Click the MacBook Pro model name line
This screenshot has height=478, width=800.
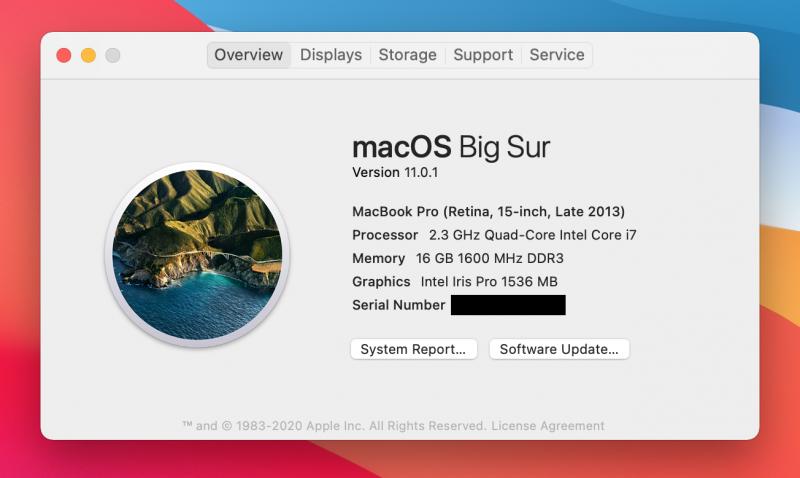pyautogui.click(x=488, y=211)
